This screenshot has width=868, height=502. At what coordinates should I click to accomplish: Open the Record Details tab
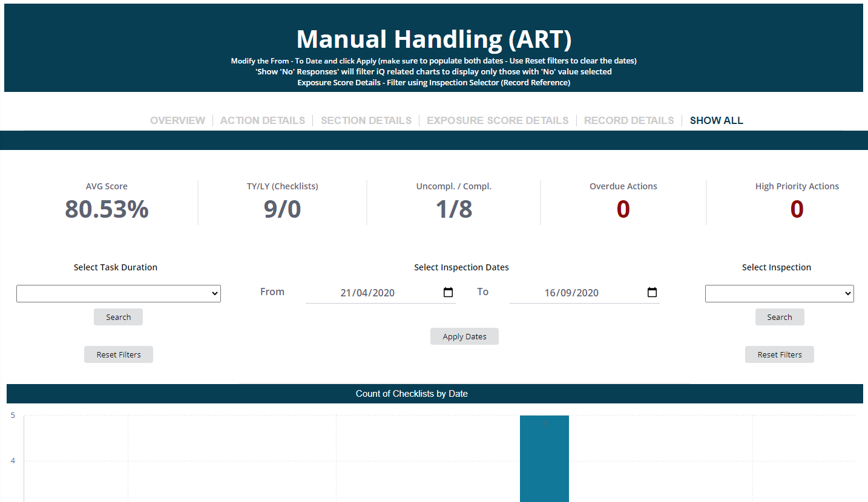[629, 120]
